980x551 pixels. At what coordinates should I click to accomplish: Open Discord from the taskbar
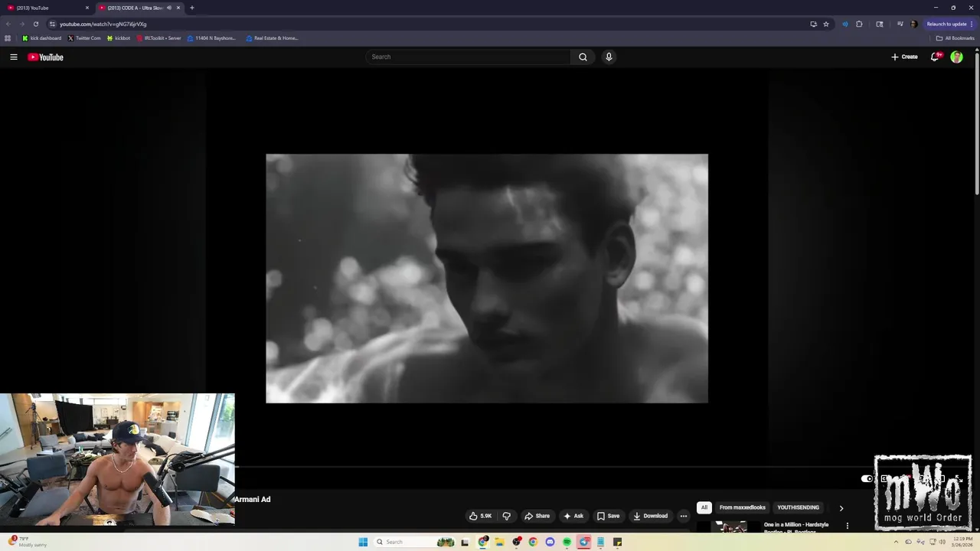pos(550,542)
